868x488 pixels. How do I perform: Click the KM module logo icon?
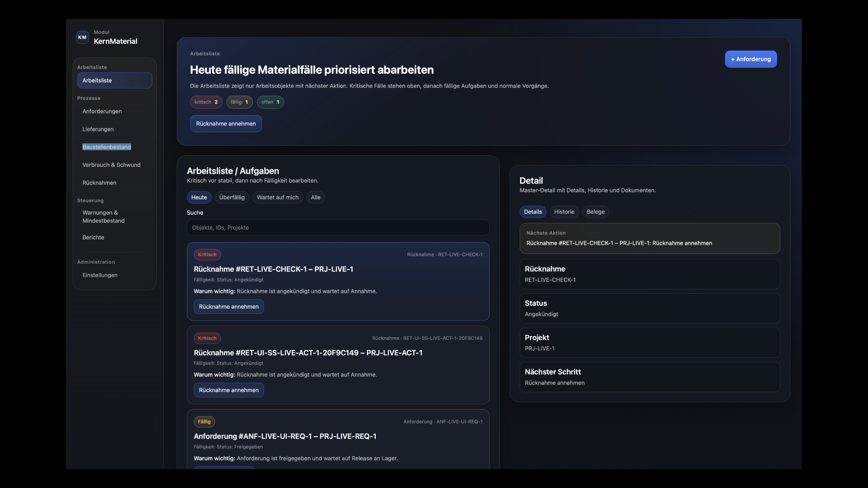pos(82,37)
